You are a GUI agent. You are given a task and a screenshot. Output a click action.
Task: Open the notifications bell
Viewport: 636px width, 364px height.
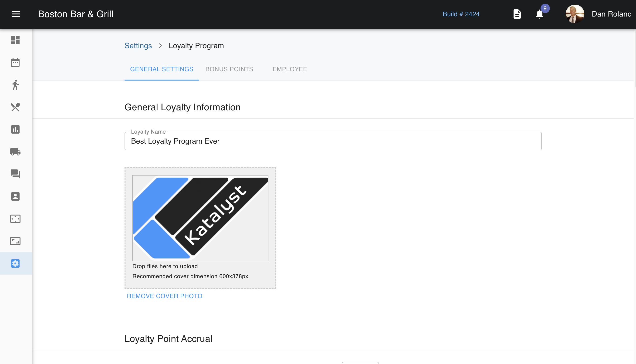click(539, 14)
